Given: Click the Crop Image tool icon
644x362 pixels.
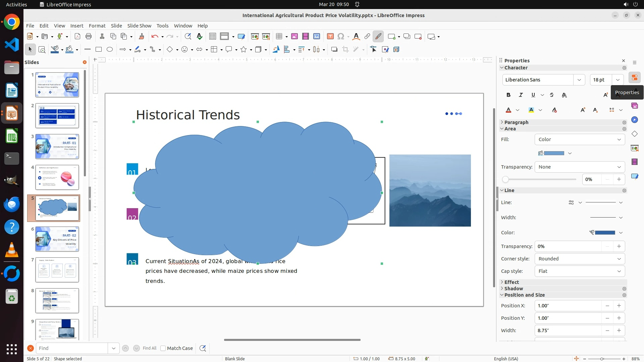Looking at the screenshot, I should coord(345,50).
